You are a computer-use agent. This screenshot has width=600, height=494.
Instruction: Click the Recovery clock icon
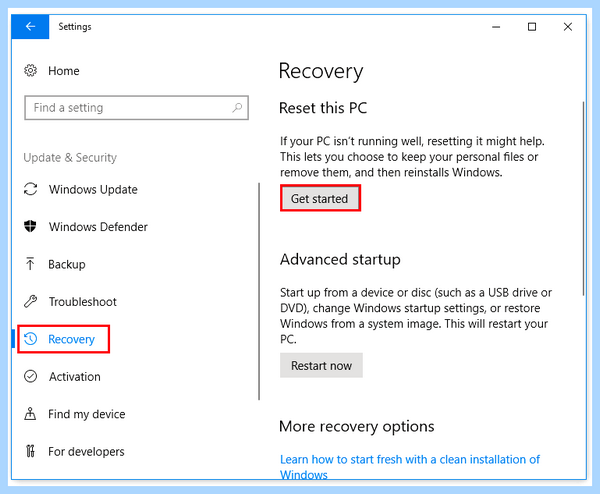click(31, 339)
